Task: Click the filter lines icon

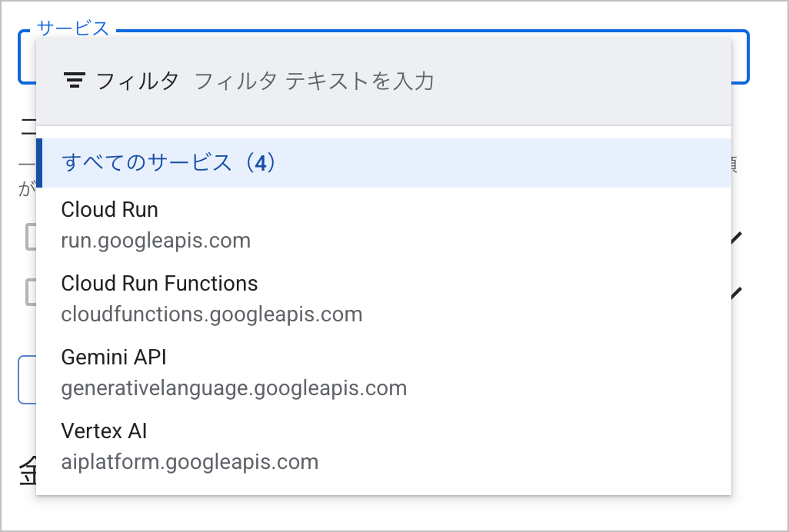Action: [x=75, y=81]
